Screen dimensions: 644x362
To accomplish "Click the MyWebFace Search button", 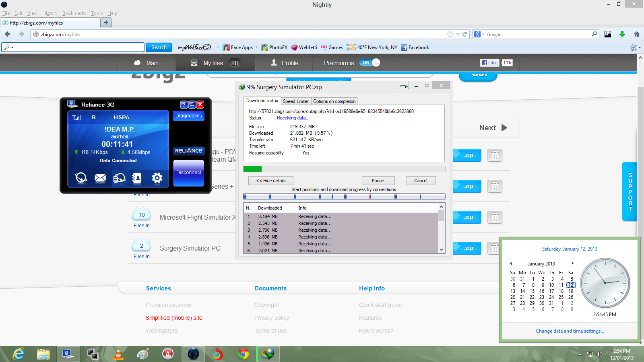I will coord(159,47).
